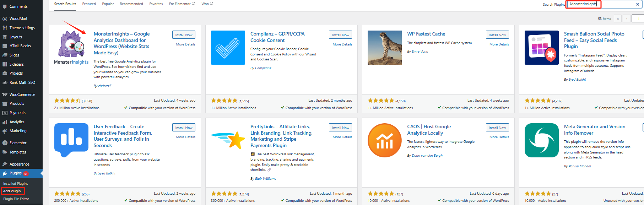This screenshot has height=205, width=644.
Task: Open the Analytics bar chart icon
Action: (5, 122)
